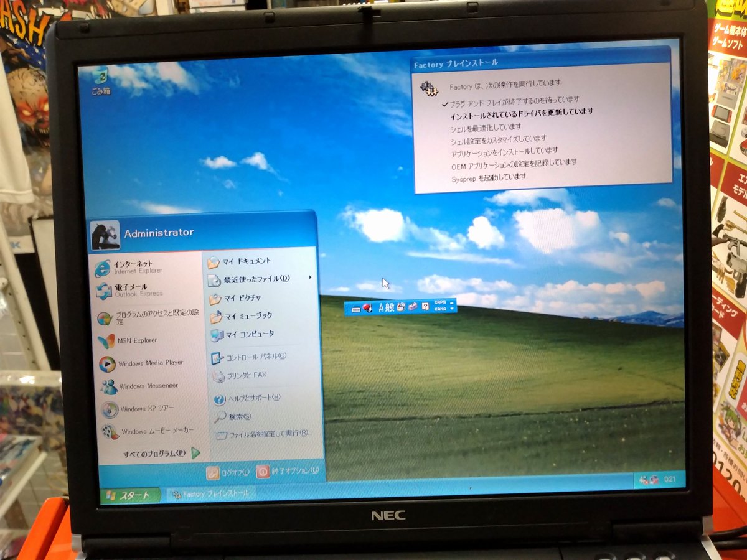Start Windows Media Player
The height and width of the screenshot is (560, 747).
(141, 363)
